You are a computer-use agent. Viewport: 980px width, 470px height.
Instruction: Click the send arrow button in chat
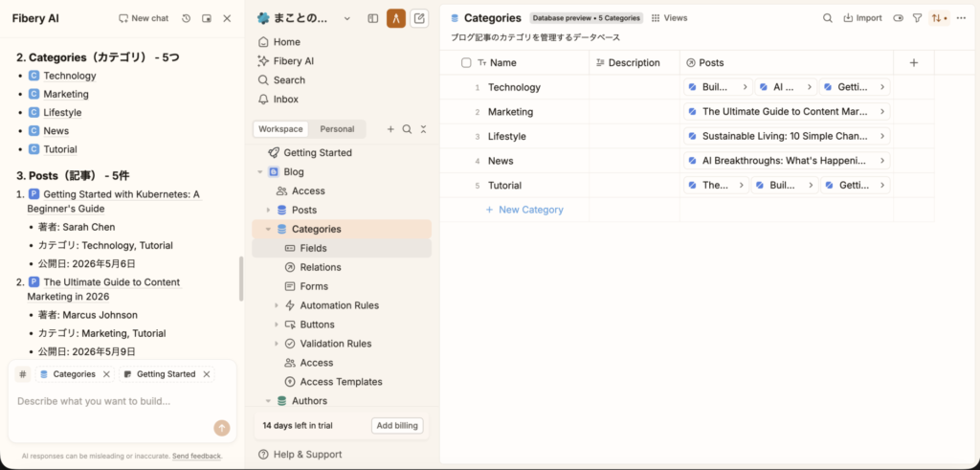pos(222,428)
